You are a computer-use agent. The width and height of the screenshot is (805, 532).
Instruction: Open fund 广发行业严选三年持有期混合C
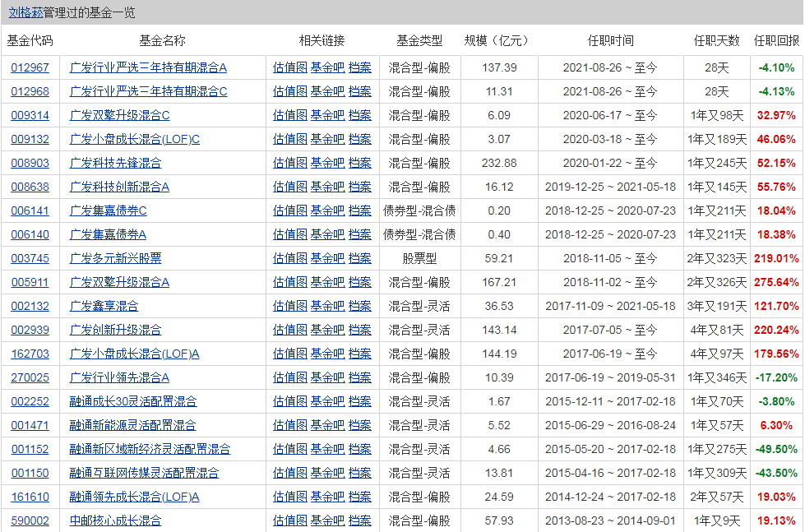click(x=148, y=91)
